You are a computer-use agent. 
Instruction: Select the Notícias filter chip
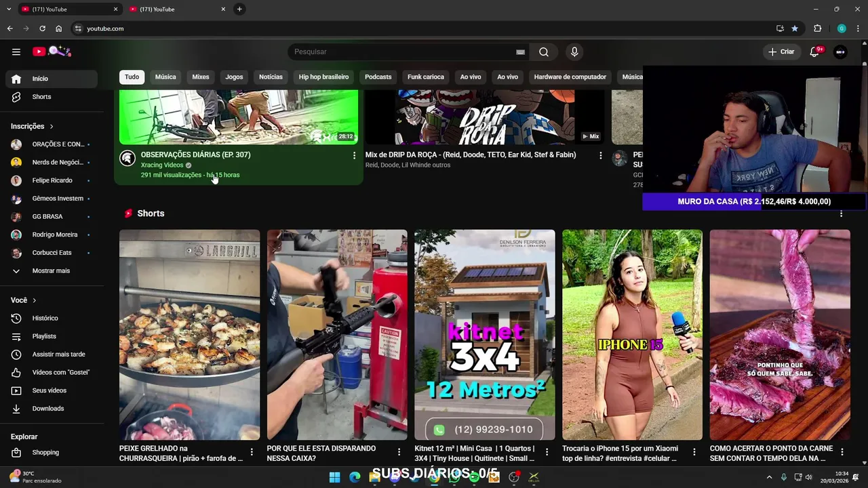(271, 77)
